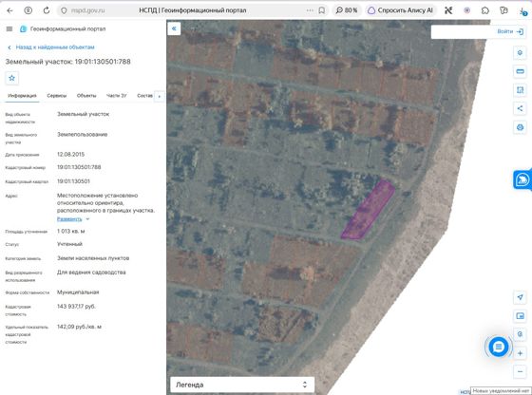Zoom in the map with plus button
The width and height of the screenshot is (532, 395).
tap(520, 353)
